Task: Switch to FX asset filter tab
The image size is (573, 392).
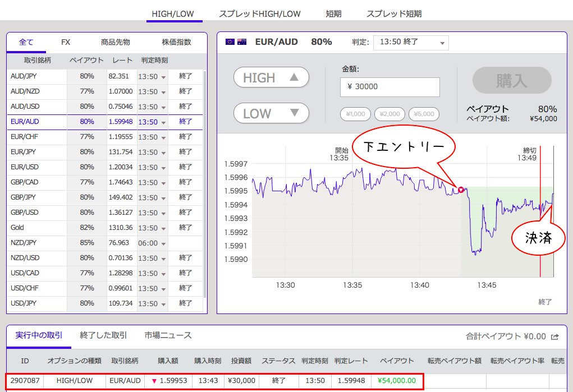Action: [66, 42]
